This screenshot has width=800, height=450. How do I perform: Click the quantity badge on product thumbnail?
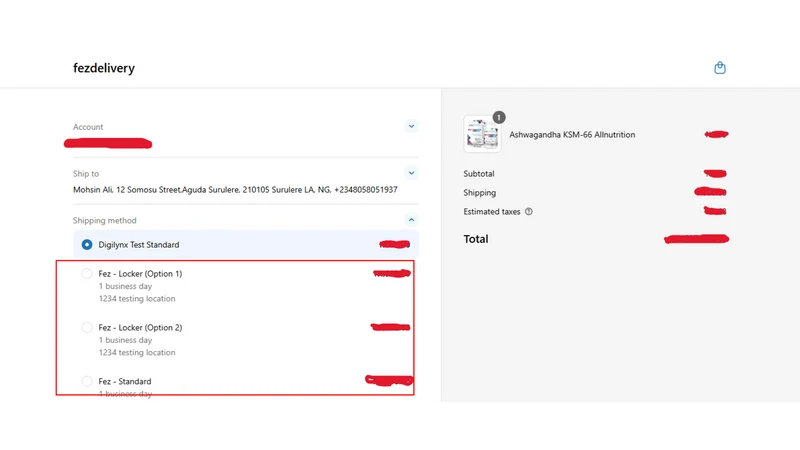pos(498,117)
